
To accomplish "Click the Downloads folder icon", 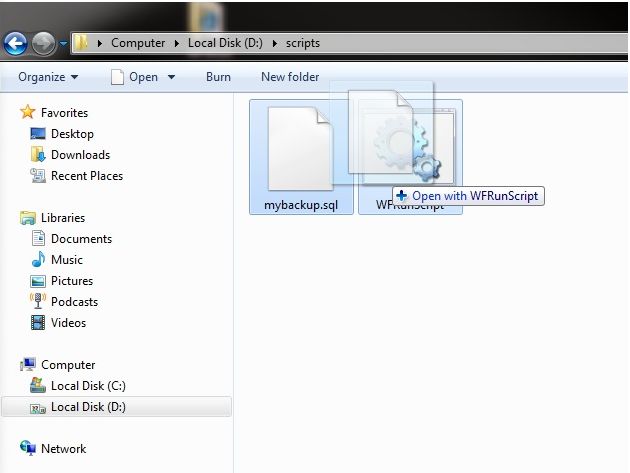I will coord(38,154).
